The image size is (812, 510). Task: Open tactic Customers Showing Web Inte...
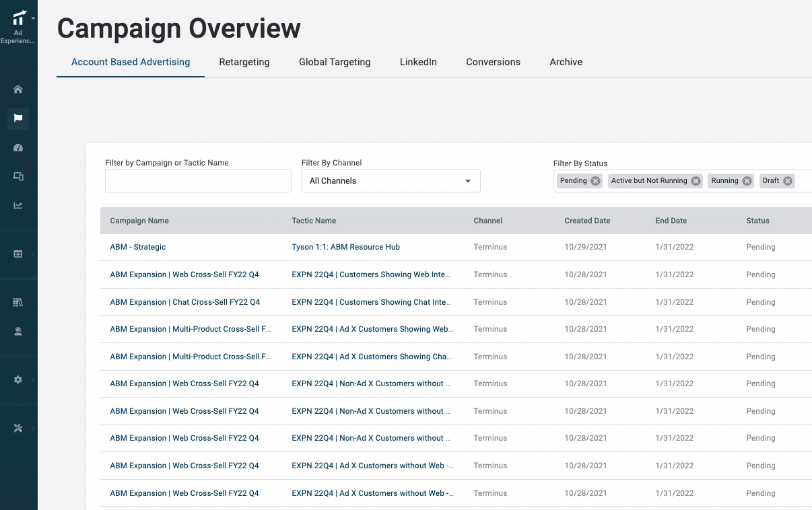click(372, 275)
